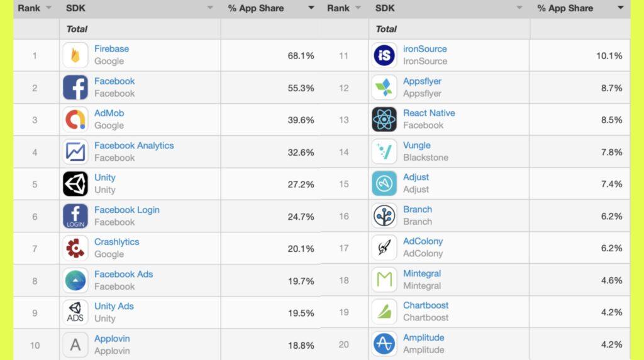Click the Unity cube icon
The height and width of the screenshot is (360, 644).
pyautogui.click(x=75, y=184)
